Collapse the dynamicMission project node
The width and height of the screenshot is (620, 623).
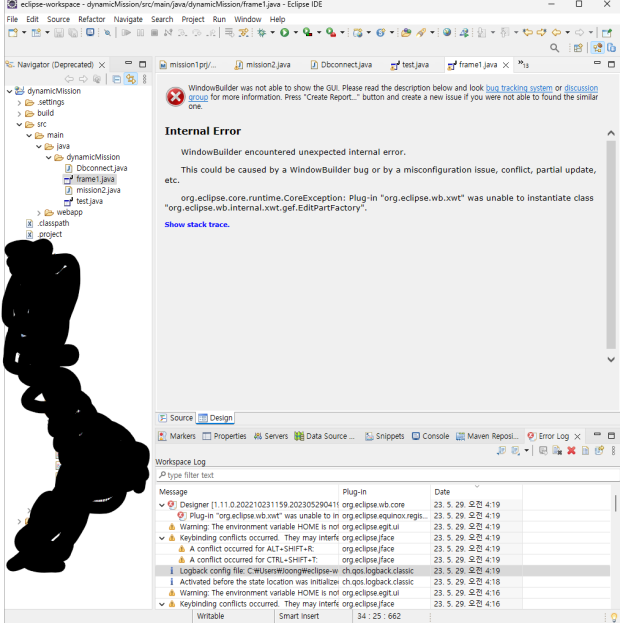coord(10,91)
